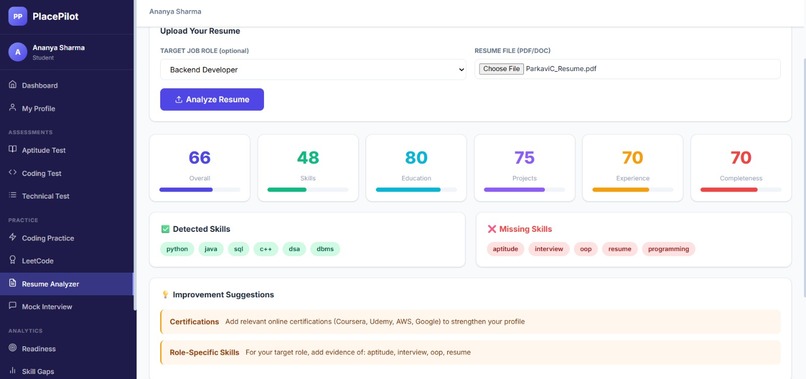Click the Education score value 80
This screenshot has height=379, width=806.
coord(416,157)
